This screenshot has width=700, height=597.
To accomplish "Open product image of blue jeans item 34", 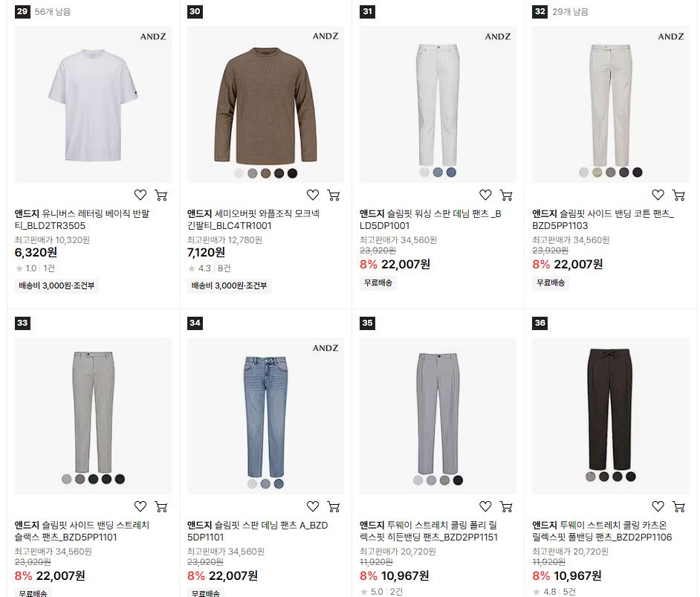I will pos(265,416).
